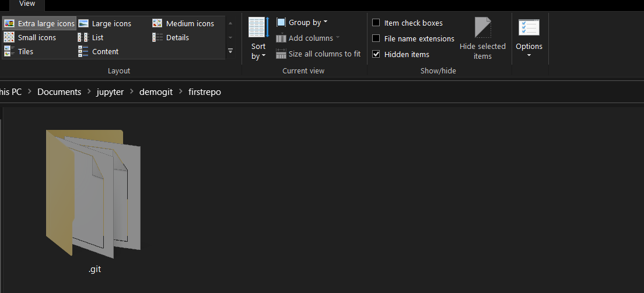The height and width of the screenshot is (293, 644).
Task: Click the View ribbon tab
Action: (x=27, y=4)
